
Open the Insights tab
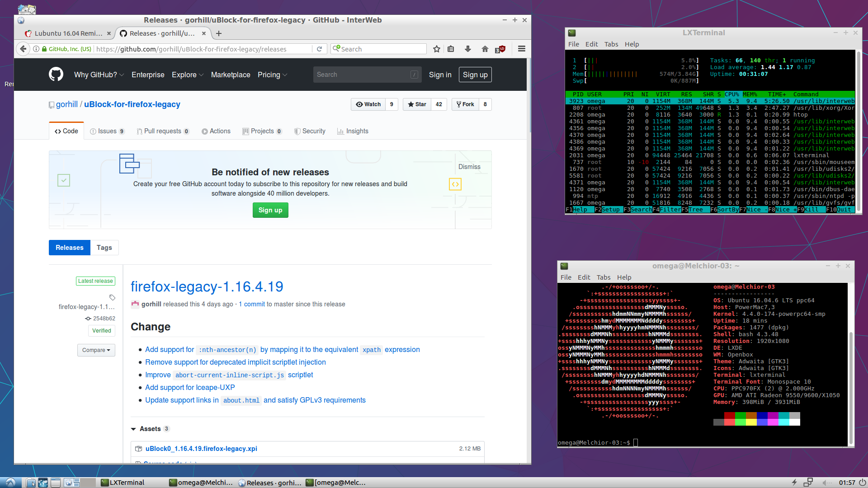point(353,131)
